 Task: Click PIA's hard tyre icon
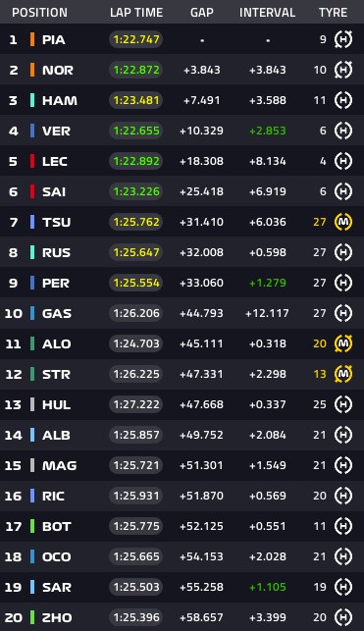click(343, 39)
